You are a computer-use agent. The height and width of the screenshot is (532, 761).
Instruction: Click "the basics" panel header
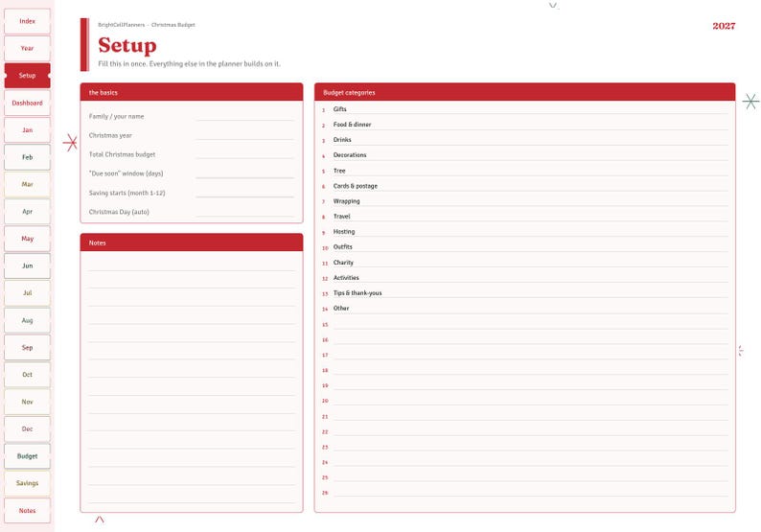coord(192,92)
